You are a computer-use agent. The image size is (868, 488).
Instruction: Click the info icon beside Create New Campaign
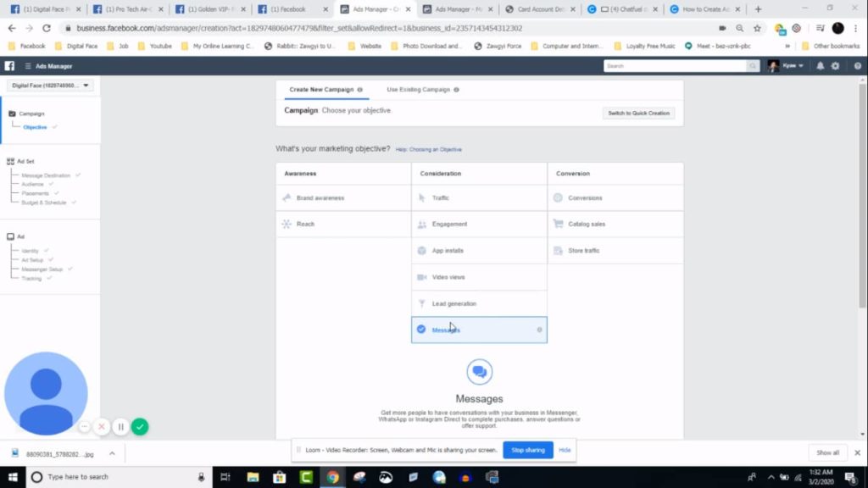pos(359,90)
